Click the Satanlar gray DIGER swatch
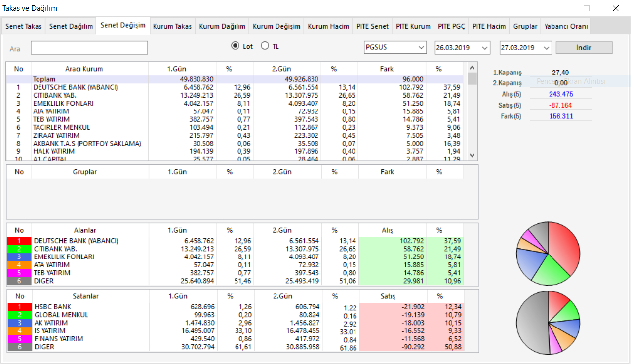The image size is (631, 364). coord(19,347)
